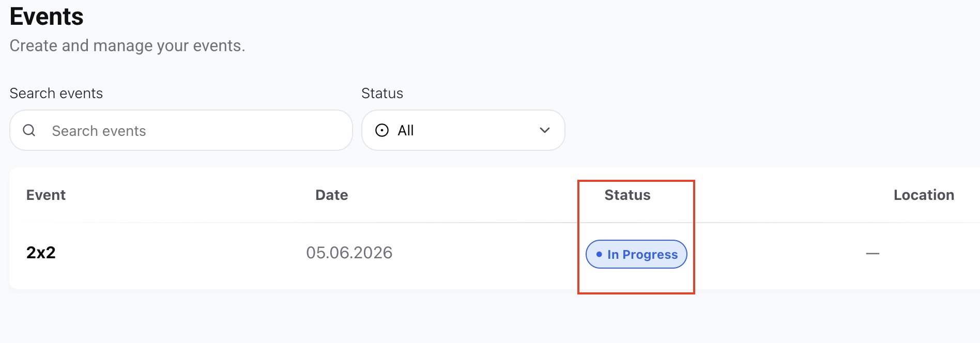Click the magnifier icon in search box
The width and height of the screenshot is (980, 343).
(x=29, y=130)
